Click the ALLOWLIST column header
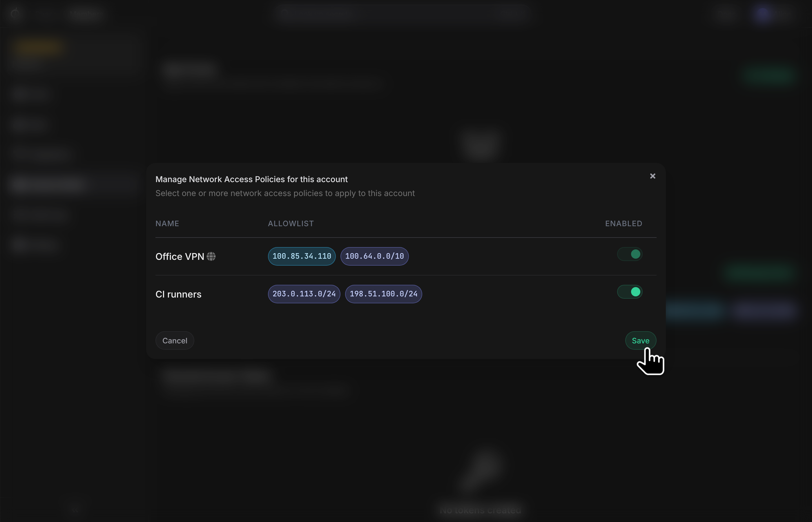 pyautogui.click(x=291, y=224)
